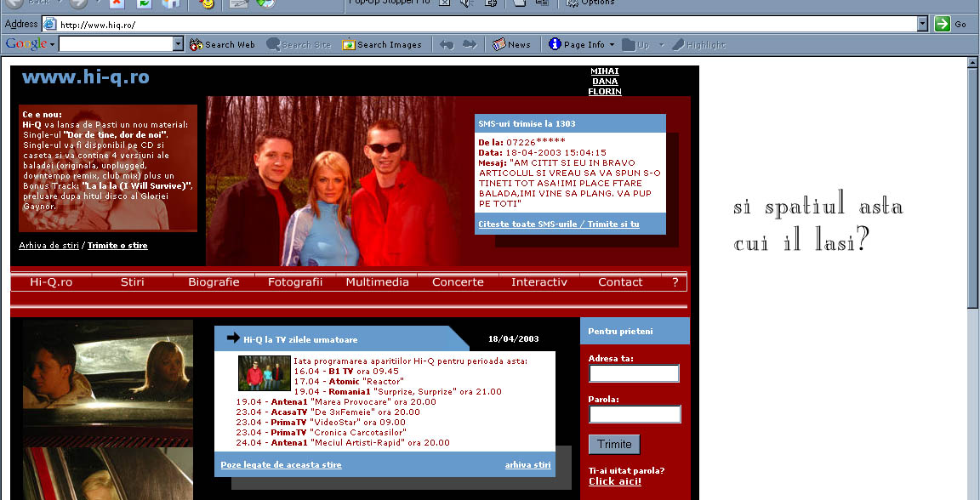Click the blue Page Info icon

coord(555,44)
